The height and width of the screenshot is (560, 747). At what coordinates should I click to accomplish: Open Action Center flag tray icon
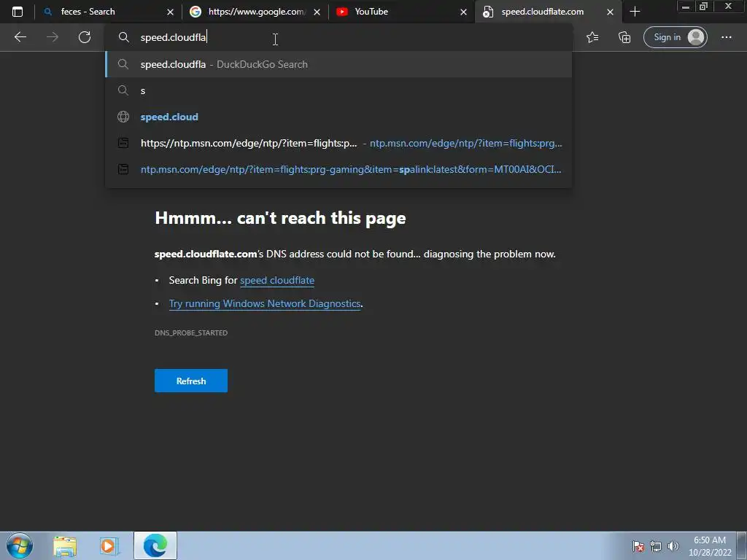[x=638, y=546]
